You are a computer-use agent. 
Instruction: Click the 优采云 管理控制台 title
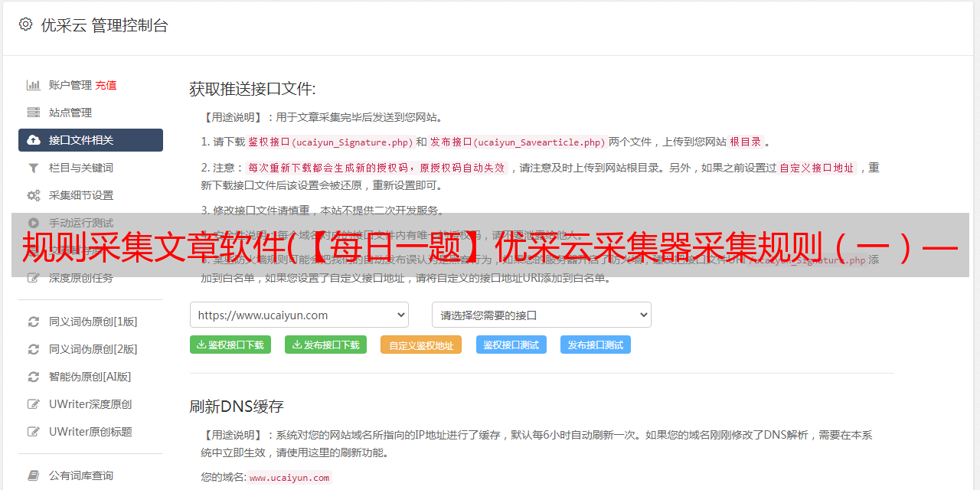tap(105, 25)
